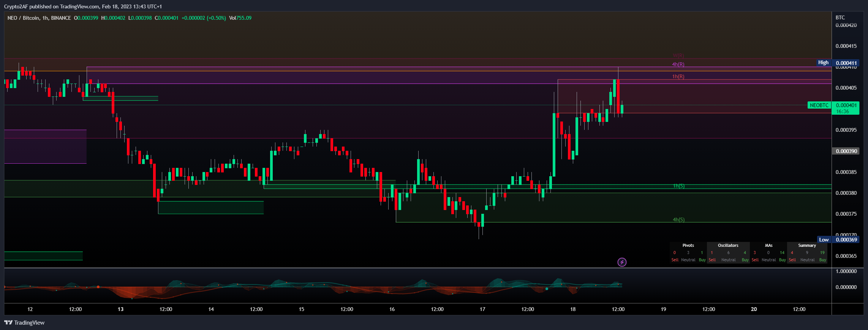Click the purple lightning bolt icon

(x=622, y=262)
